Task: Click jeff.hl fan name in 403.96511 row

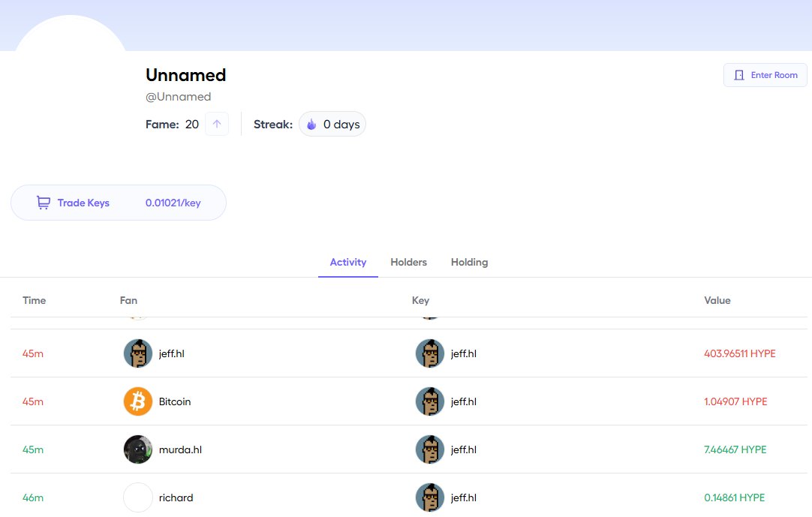Action: [x=171, y=354]
